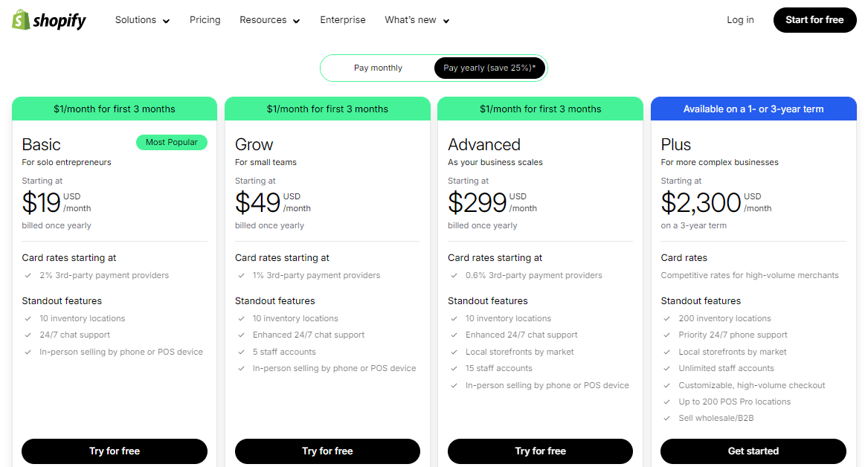Click the "Log in" link
868x467 pixels.
tap(740, 20)
